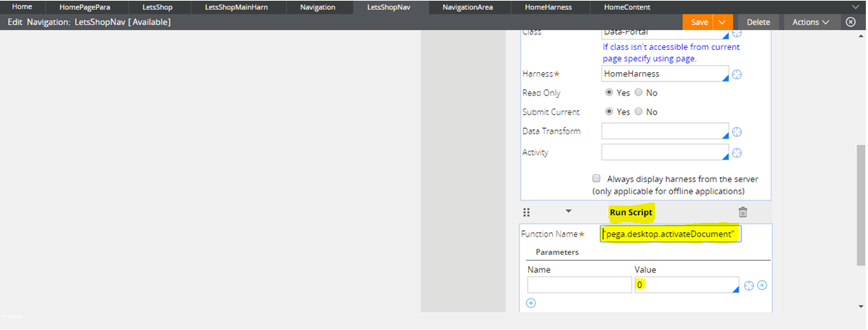868x330 pixels.
Task: Click target icon beside Activity field
Action: click(x=737, y=153)
